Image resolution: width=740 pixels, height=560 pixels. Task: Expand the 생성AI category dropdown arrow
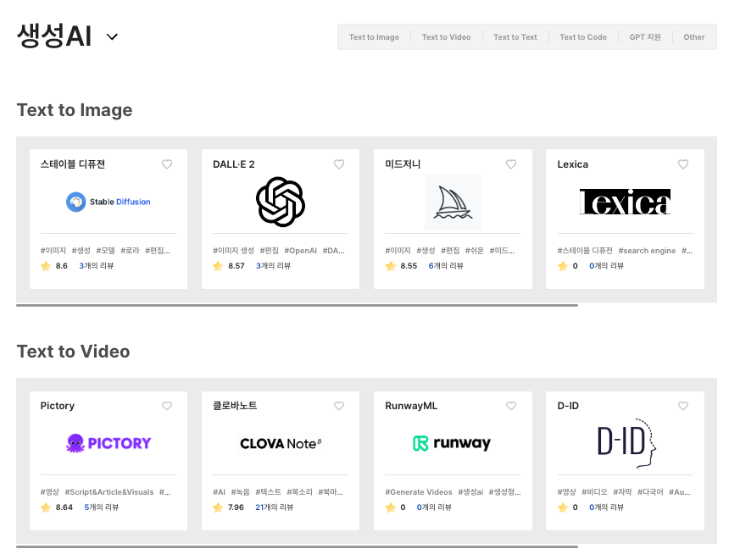click(x=112, y=36)
